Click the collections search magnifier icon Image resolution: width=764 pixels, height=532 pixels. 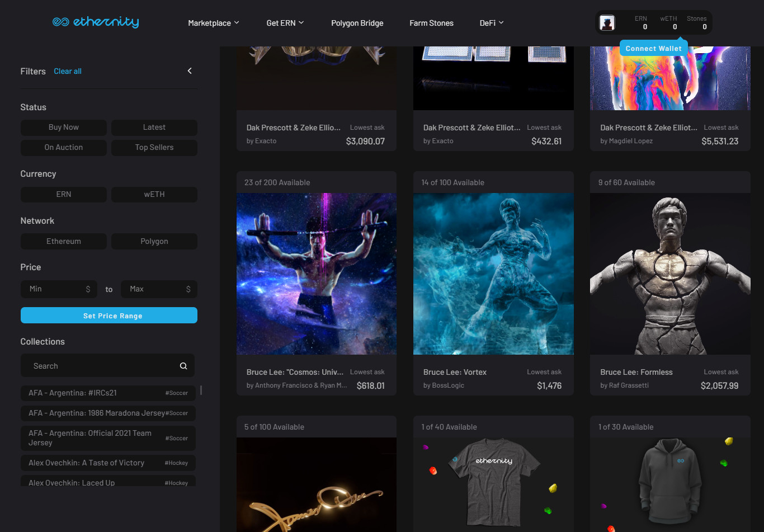[x=183, y=366]
